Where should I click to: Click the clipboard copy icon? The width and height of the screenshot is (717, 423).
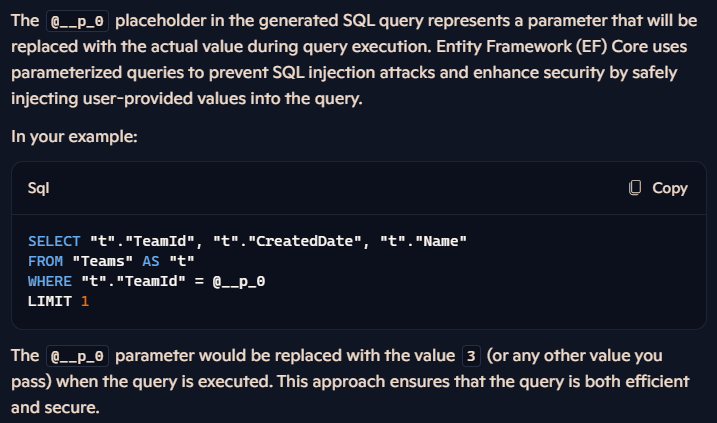click(635, 187)
